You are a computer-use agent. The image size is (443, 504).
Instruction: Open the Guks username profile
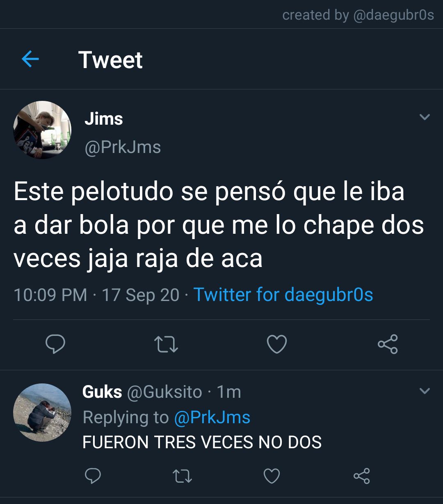[102, 392]
